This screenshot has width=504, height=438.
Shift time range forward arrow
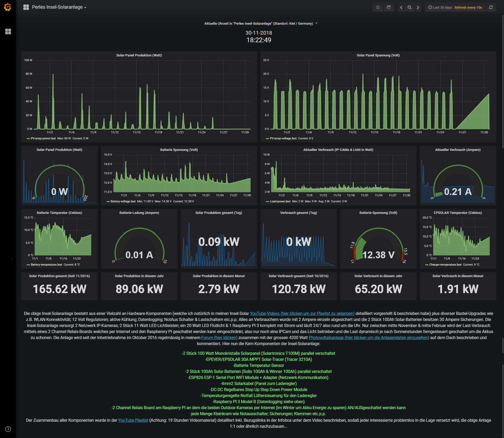[418, 7]
